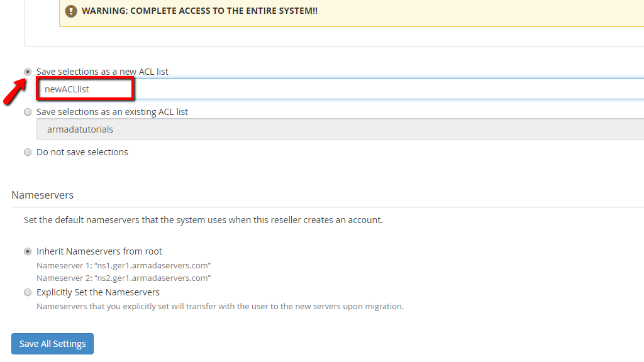Click 'Set the default nameservers' description text
The height and width of the screenshot is (362, 644).
click(203, 220)
